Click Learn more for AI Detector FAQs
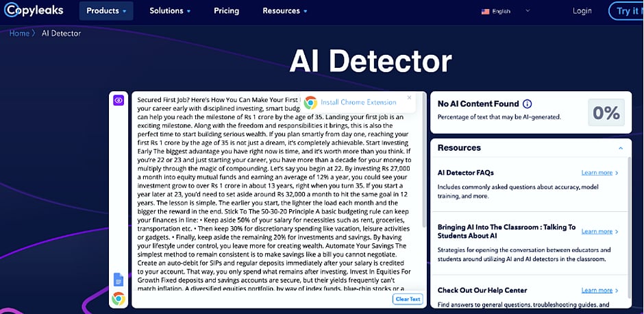This screenshot has height=314, width=644. pos(599,173)
